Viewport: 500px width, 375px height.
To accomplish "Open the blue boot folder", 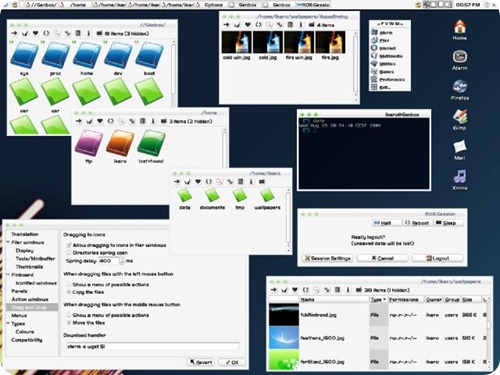I will 149,55.
